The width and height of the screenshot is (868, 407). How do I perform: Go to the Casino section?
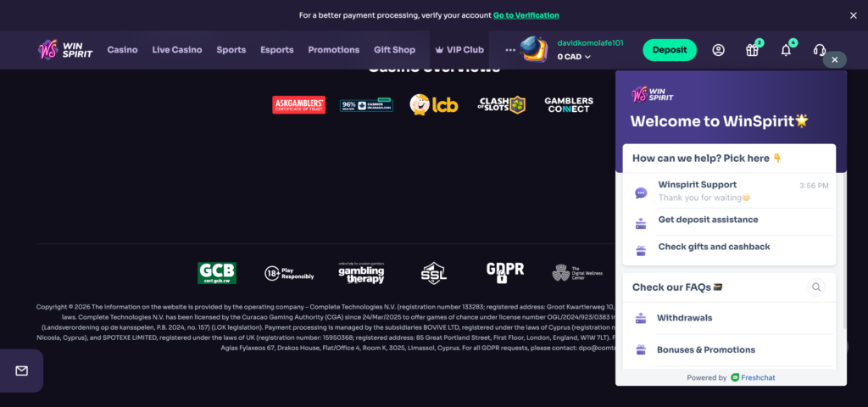pos(122,50)
